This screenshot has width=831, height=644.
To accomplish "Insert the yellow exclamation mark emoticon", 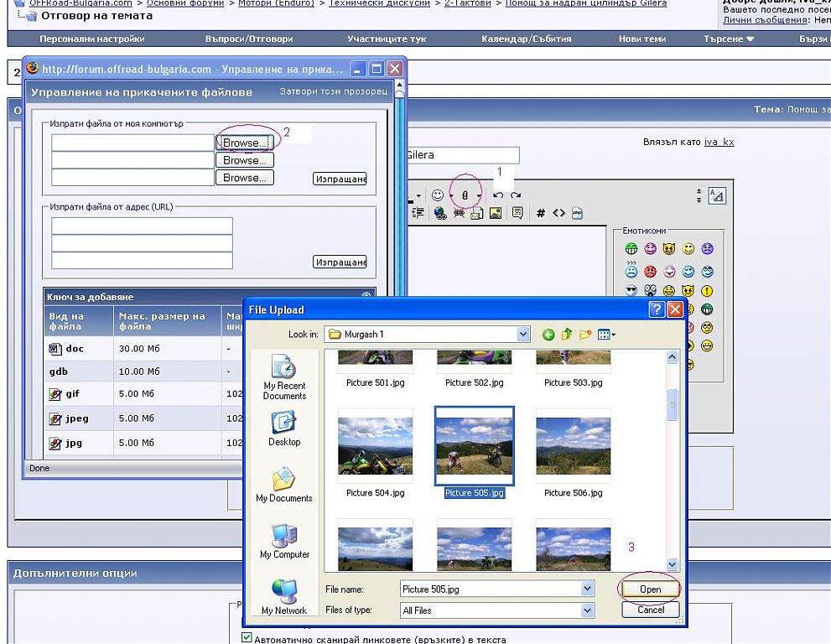I will pos(707,290).
